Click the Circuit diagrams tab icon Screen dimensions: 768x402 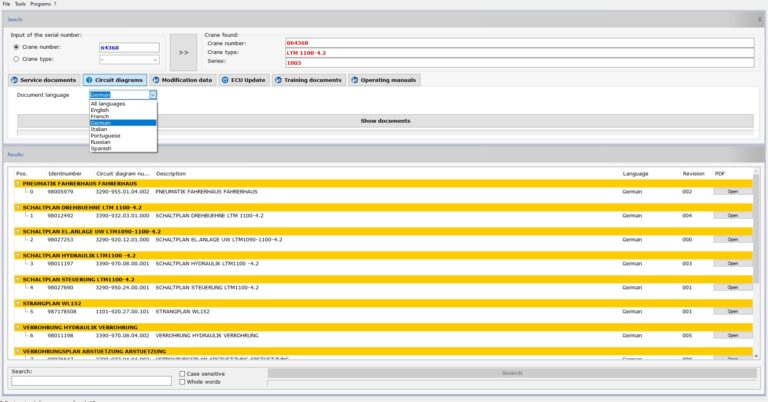[89, 80]
